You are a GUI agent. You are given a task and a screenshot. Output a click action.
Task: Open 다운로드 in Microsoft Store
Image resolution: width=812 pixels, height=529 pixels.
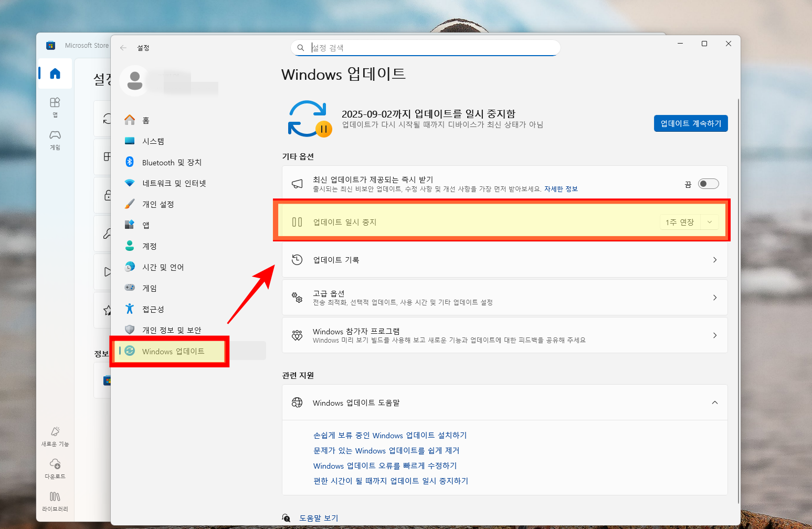pos(55,469)
